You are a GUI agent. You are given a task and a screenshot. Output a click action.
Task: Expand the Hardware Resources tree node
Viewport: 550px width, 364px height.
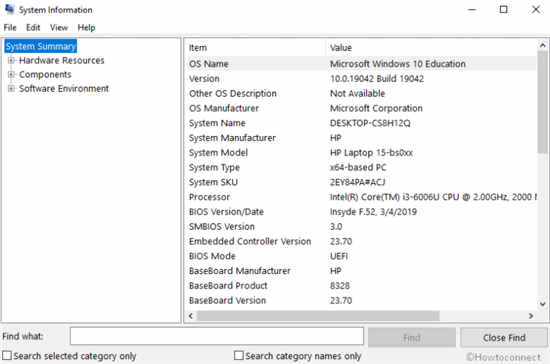click(x=11, y=60)
